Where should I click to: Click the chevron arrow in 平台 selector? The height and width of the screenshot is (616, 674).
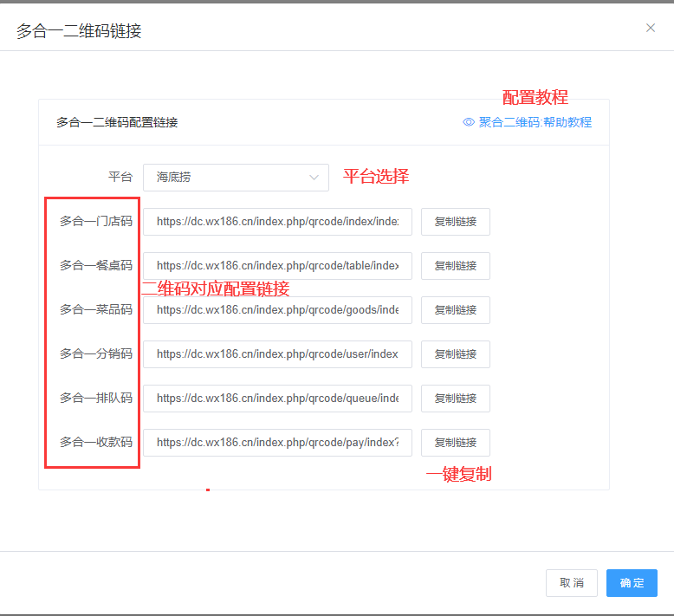pyautogui.click(x=314, y=177)
